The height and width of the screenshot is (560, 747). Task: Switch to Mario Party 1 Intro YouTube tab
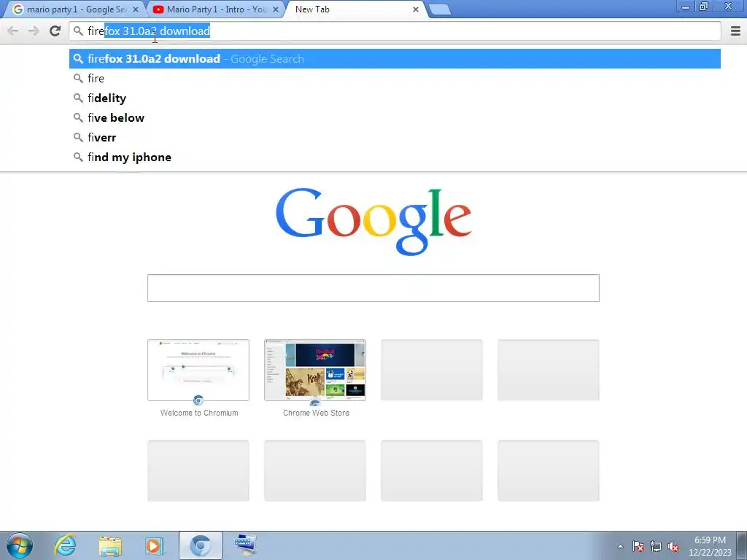point(217,9)
